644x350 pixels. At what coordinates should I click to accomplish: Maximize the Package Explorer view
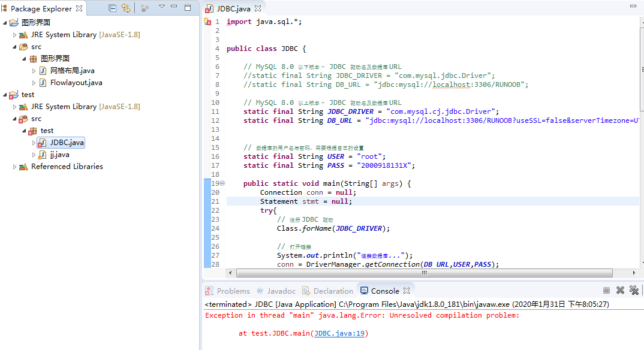pyautogui.click(x=188, y=7)
